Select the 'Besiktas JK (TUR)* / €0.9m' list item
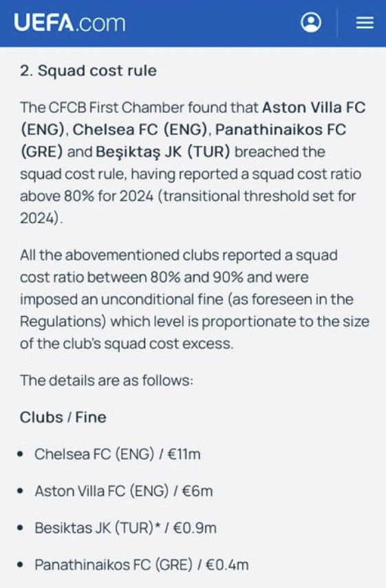Viewport: 386px width, 588px height. pyautogui.click(x=125, y=527)
